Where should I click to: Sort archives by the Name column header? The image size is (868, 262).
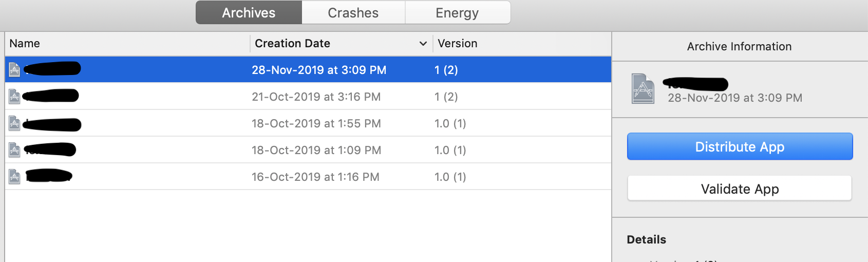point(25,44)
